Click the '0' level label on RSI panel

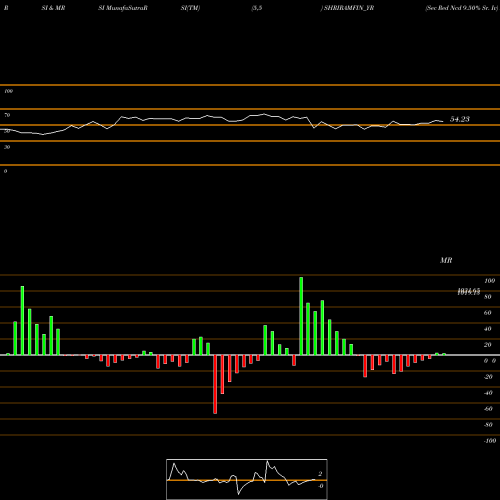tap(5, 171)
